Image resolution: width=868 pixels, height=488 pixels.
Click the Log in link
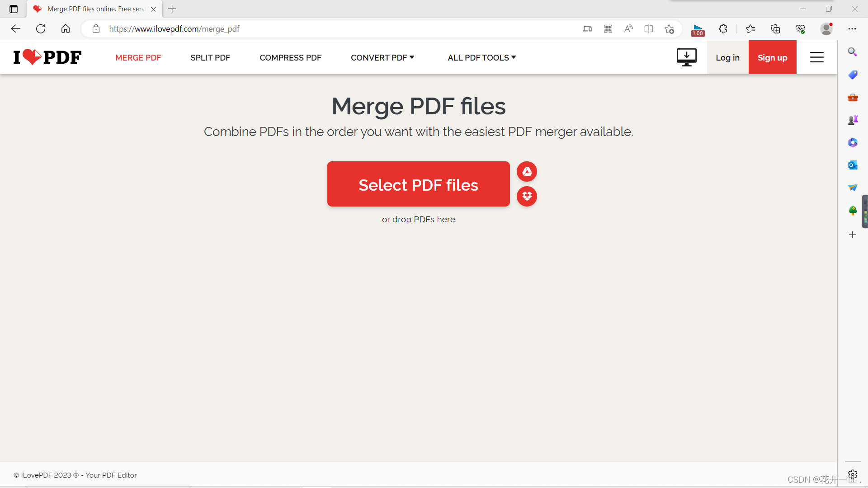coord(727,57)
